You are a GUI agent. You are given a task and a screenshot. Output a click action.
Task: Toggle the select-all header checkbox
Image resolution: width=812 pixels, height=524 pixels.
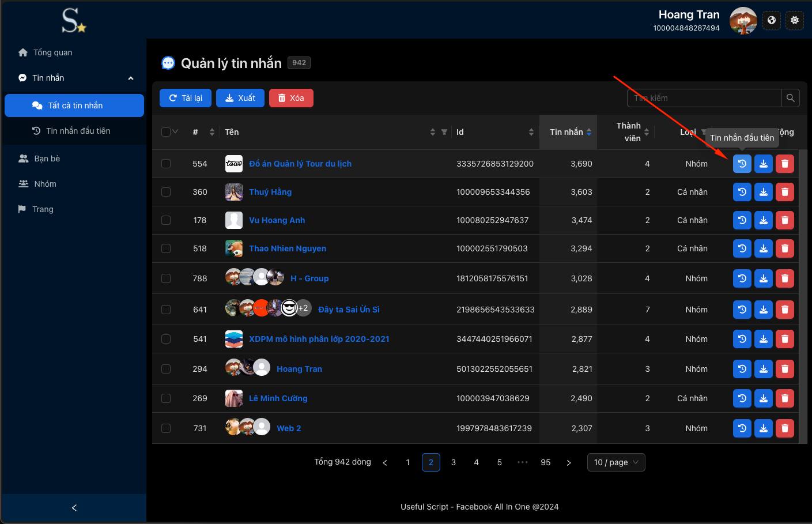[x=166, y=132]
